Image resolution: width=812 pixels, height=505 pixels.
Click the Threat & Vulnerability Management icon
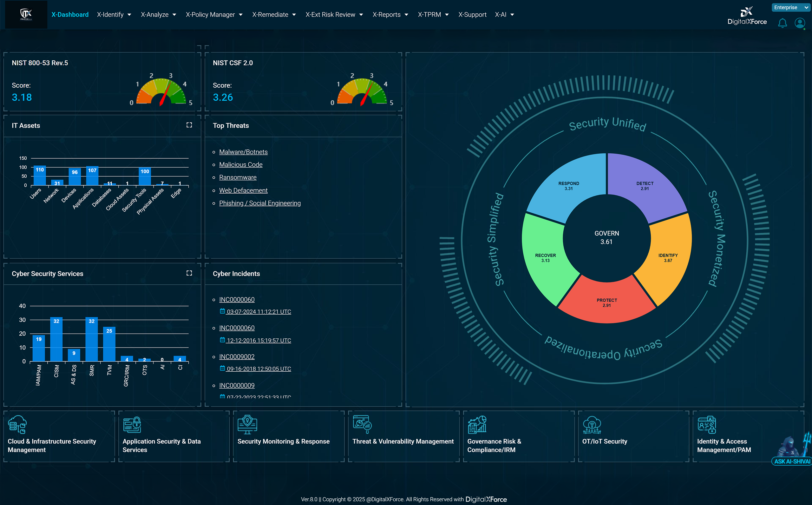tap(362, 424)
